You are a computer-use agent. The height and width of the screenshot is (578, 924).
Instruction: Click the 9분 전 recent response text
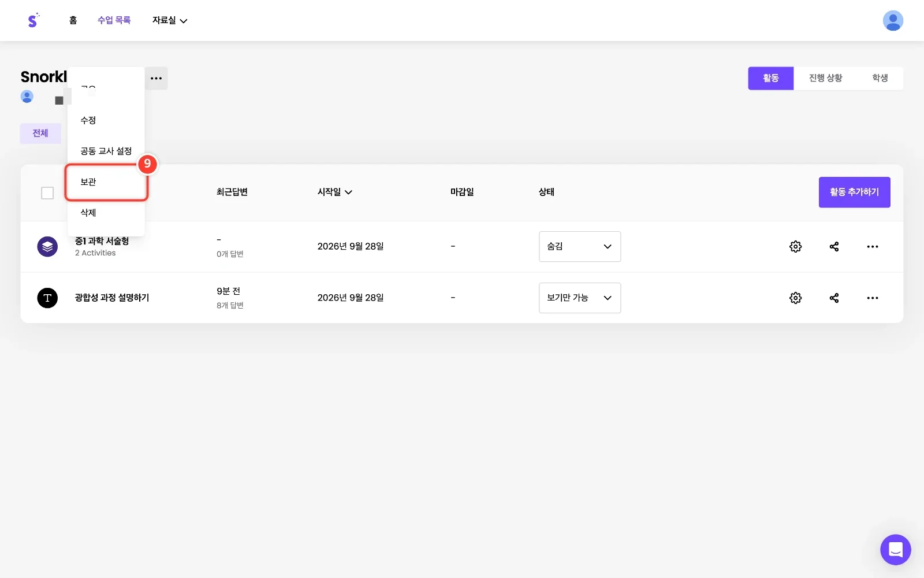(x=229, y=291)
